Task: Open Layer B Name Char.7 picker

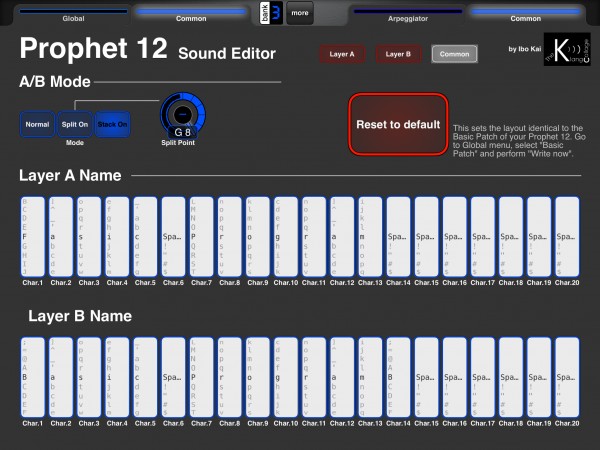Action: click(201, 377)
